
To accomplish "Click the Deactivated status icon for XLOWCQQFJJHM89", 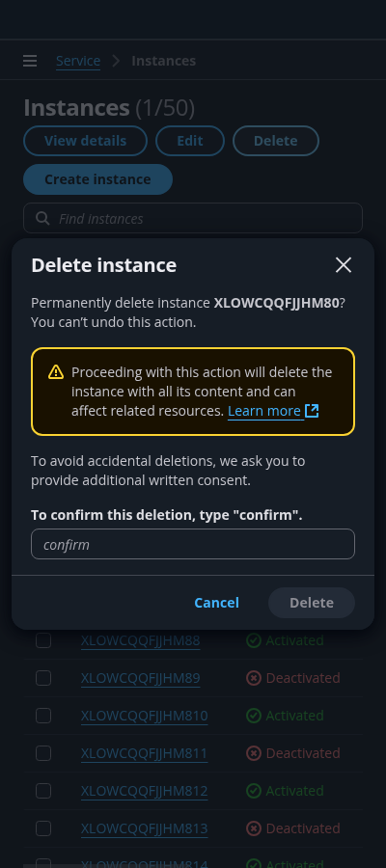I will pyautogui.click(x=254, y=678).
